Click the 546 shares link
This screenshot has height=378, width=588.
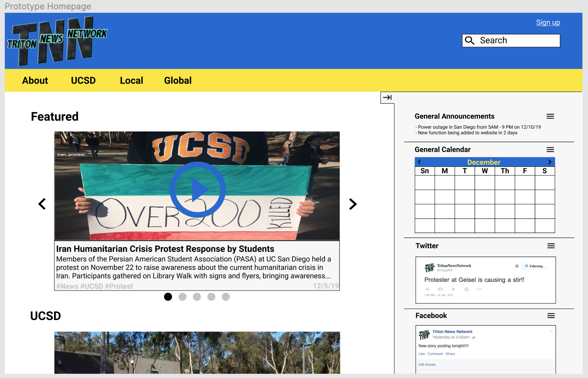(x=427, y=365)
